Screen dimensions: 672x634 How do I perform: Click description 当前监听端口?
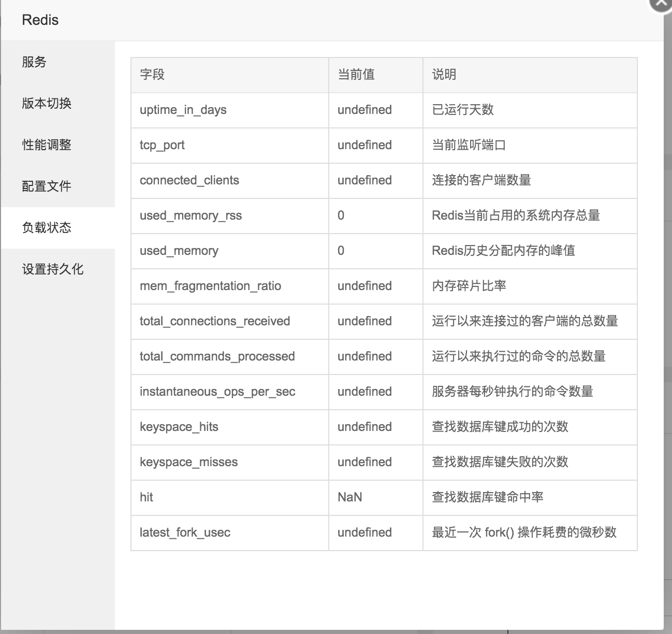[x=469, y=145]
